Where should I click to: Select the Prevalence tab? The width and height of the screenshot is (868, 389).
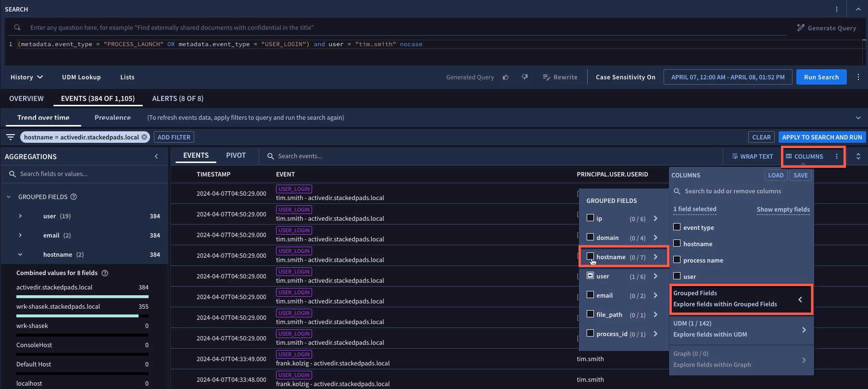(113, 117)
